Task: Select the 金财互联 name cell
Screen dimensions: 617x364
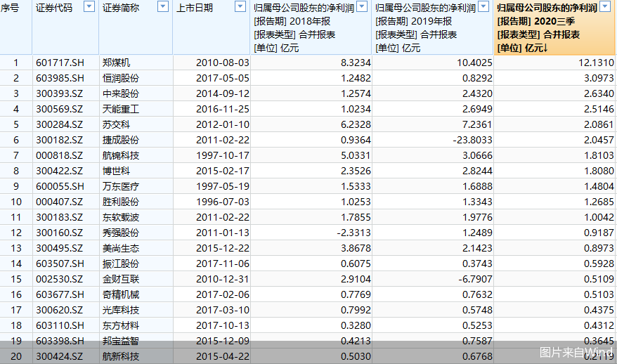Action: click(x=121, y=279)
